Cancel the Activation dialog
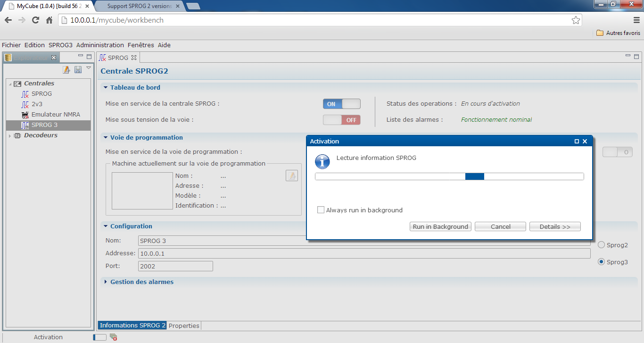Viewport: 644px width, 343px height. [x=500, y=226]
